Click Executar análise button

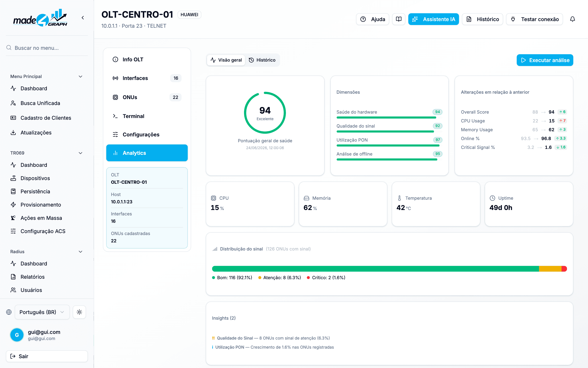(545, 60)
